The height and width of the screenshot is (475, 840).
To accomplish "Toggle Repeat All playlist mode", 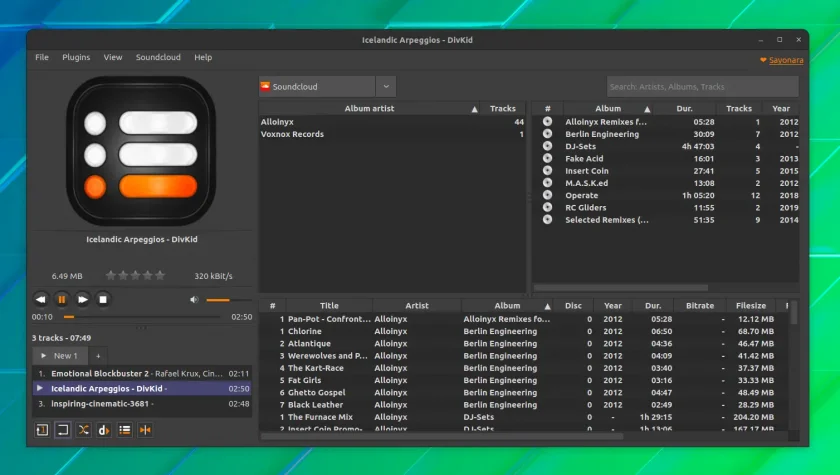I will tap(63, 429).
